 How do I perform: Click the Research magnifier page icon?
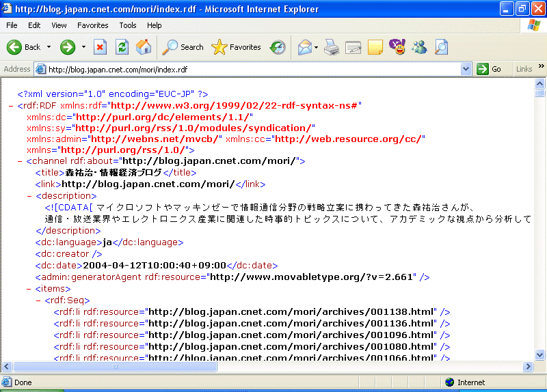click(441, 47)
